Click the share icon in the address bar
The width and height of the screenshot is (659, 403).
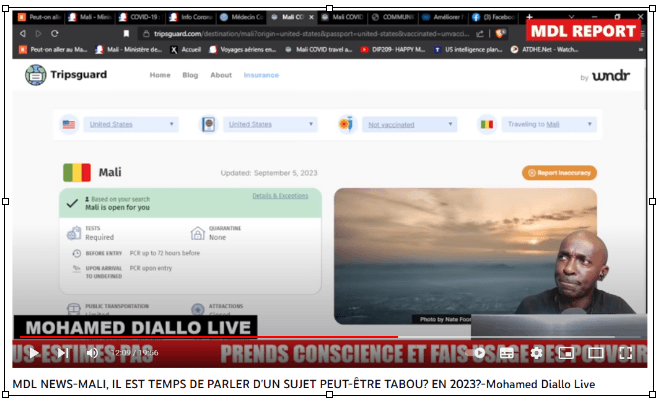[480, 34]
